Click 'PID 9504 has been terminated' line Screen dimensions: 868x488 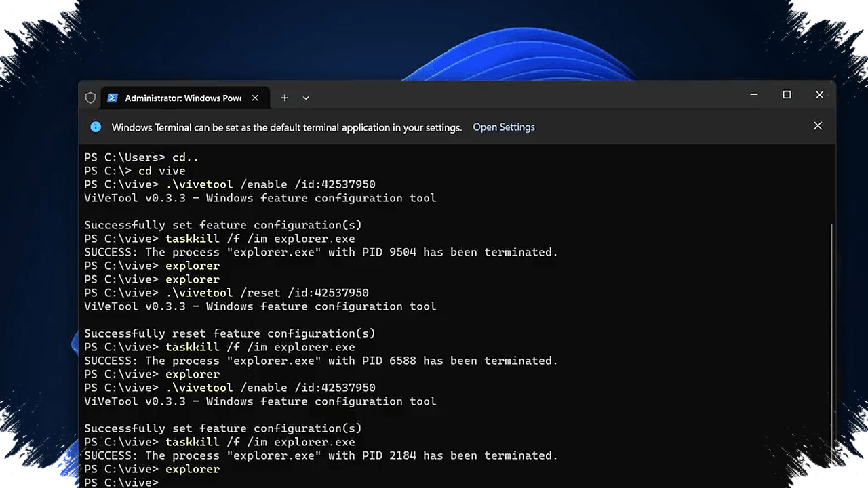point(321,252)
